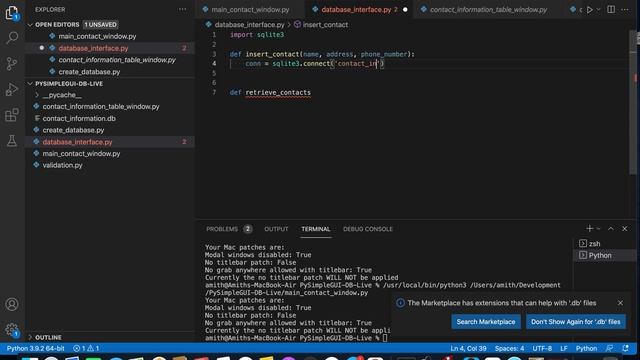The image size is (640, 360).
Task: Change end of line sequence LF
Action: point(564,348)
